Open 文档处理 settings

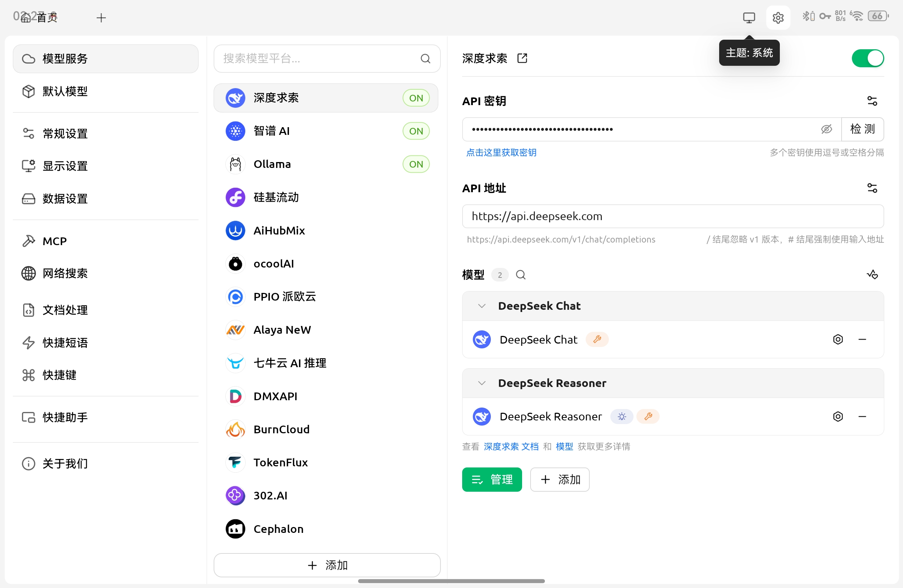click(x=106, y=310)
